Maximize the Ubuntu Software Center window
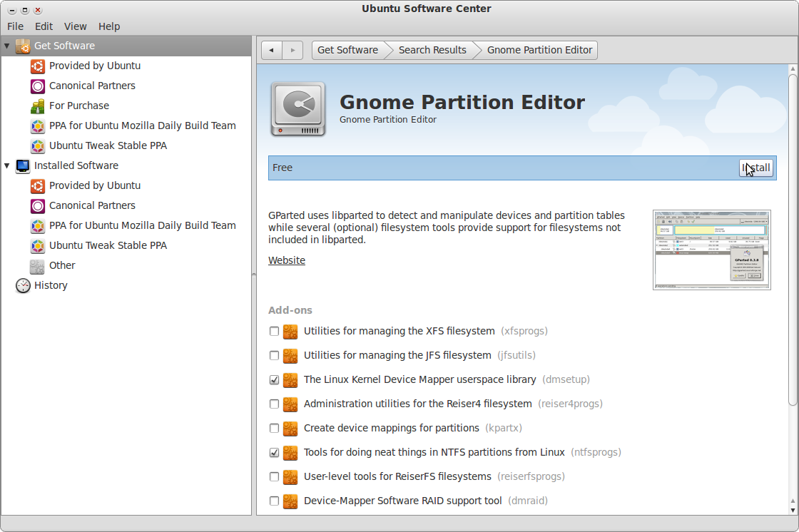Screen dimensions: 799x532 pyautogui.click(x=24, y=10)
